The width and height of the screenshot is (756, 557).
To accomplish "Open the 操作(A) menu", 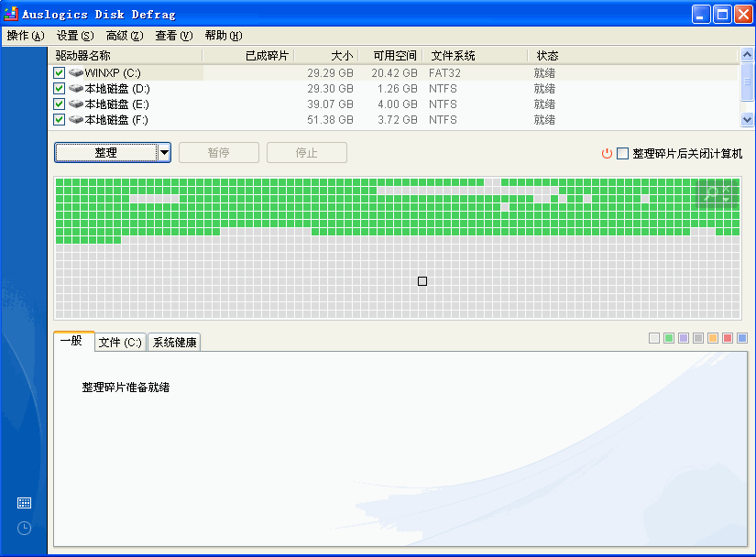I will 26,36.
